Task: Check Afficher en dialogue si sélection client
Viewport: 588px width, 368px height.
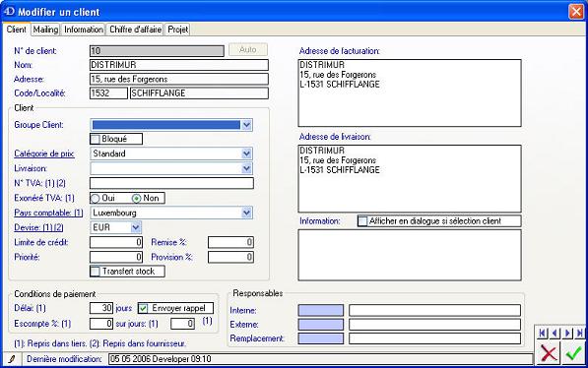Action: point(362,221)
